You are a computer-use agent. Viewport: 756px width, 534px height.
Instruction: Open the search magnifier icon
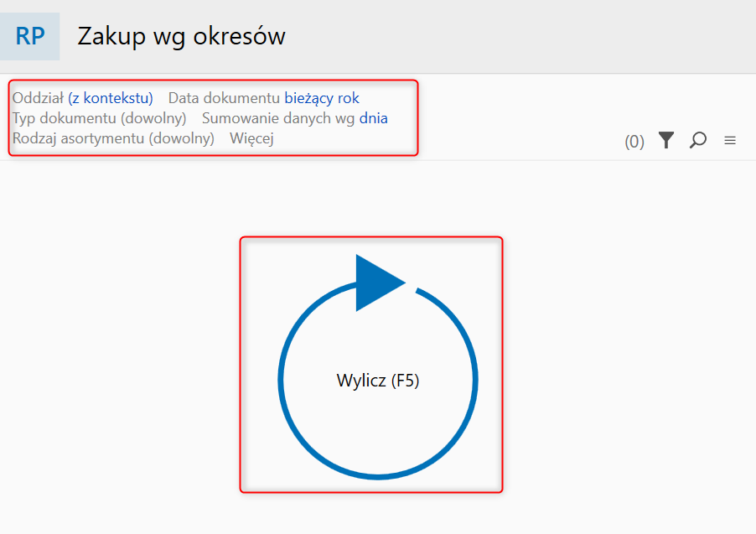coord(697,140)
